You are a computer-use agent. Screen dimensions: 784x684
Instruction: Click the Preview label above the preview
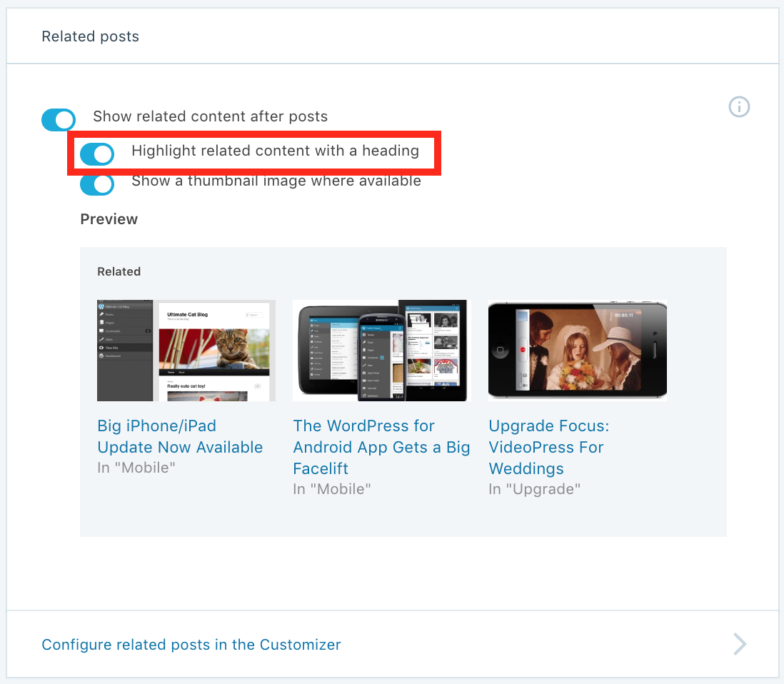[x=109, y=219]
